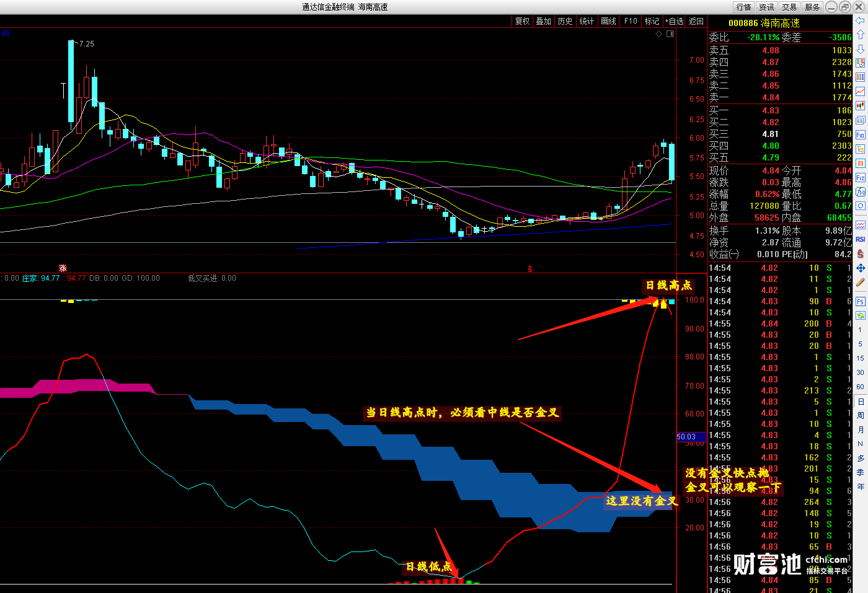Click the diamond icon atop chart

pyautogui.click(x=658, y=34)
